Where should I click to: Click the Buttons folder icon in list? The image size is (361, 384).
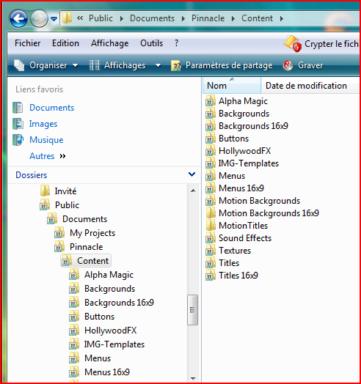click(210, 138)
